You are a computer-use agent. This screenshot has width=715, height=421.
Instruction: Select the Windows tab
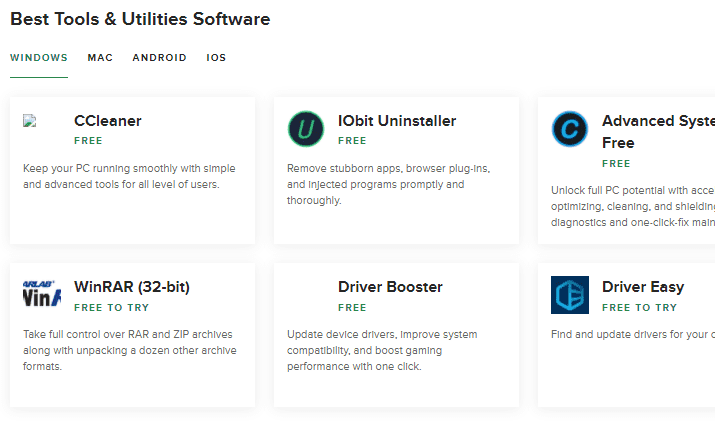coord(39,58)
